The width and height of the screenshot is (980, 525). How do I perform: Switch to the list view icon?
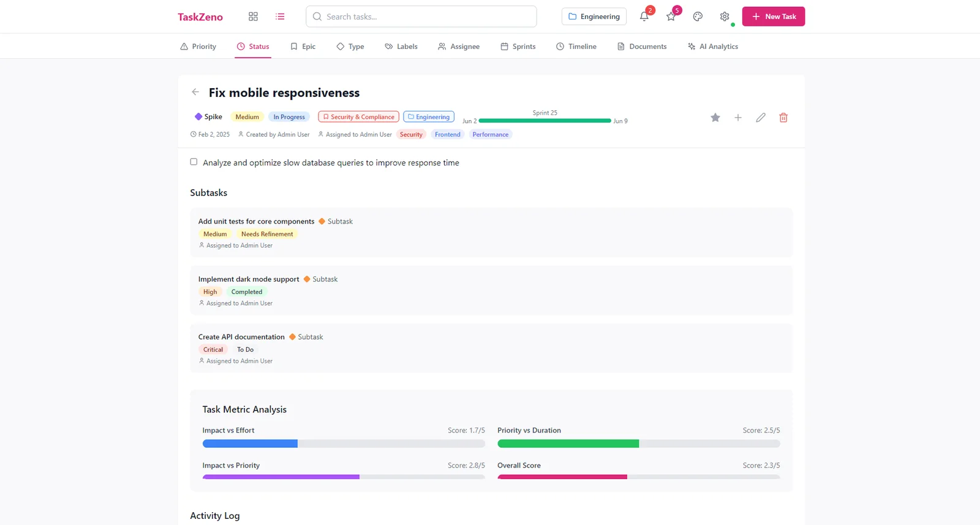pyautogui.click(x=280, y=17)
